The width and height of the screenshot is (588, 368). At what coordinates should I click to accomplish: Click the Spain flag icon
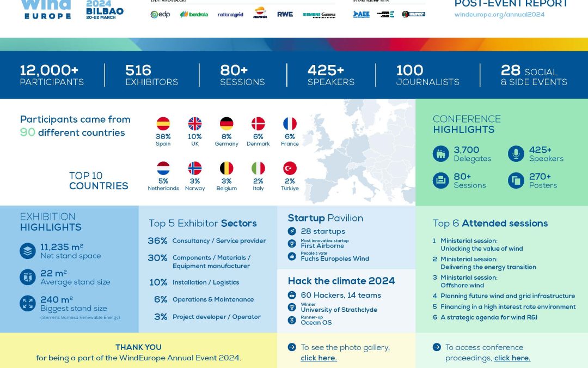(x=163, y=124)
